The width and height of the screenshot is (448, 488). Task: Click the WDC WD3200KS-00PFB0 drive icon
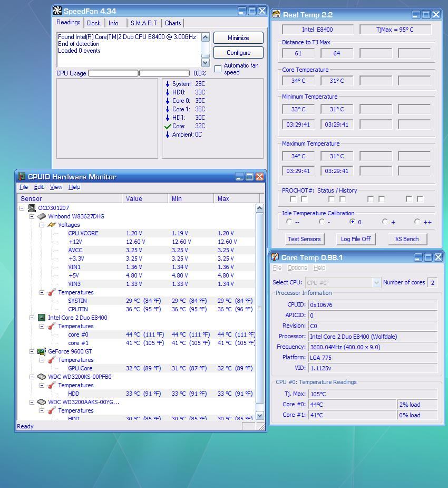click(x=42, y=377)
